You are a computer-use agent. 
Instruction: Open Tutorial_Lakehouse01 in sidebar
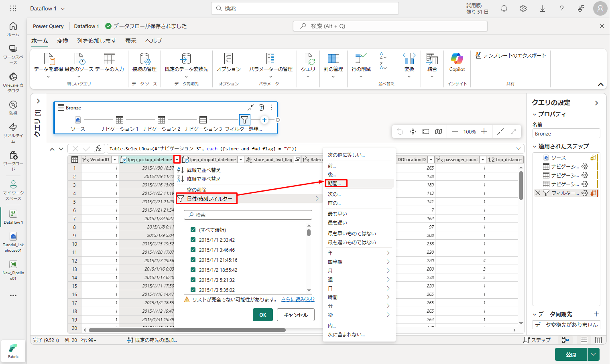[13, 242]
